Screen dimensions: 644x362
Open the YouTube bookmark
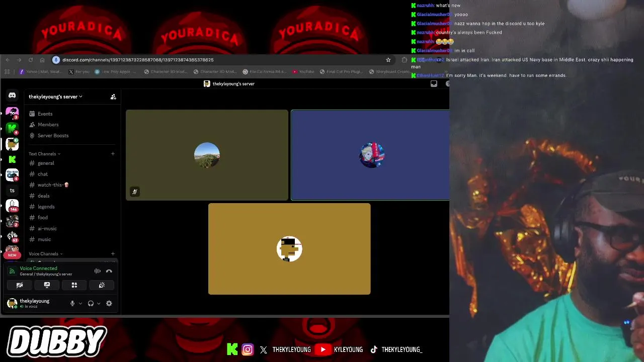pos(303,71)
